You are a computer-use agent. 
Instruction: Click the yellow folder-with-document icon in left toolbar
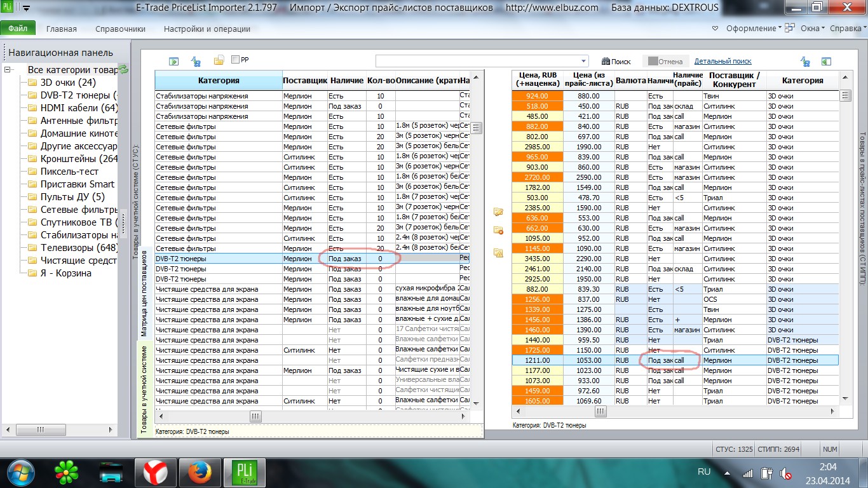pos(219,60)
